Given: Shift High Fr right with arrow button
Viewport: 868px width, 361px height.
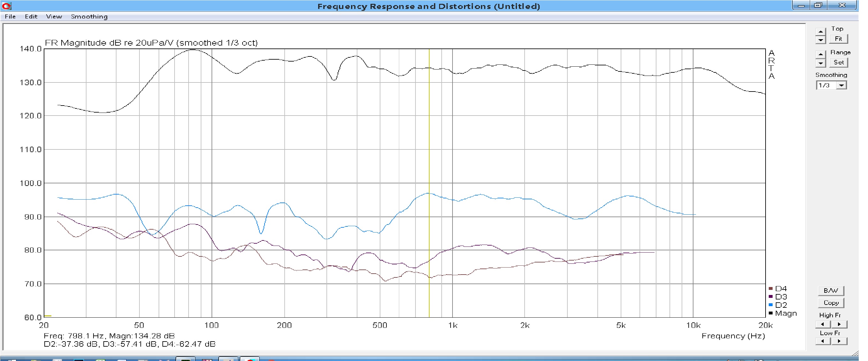Looking at the screenshot, I should pos(839,324).
